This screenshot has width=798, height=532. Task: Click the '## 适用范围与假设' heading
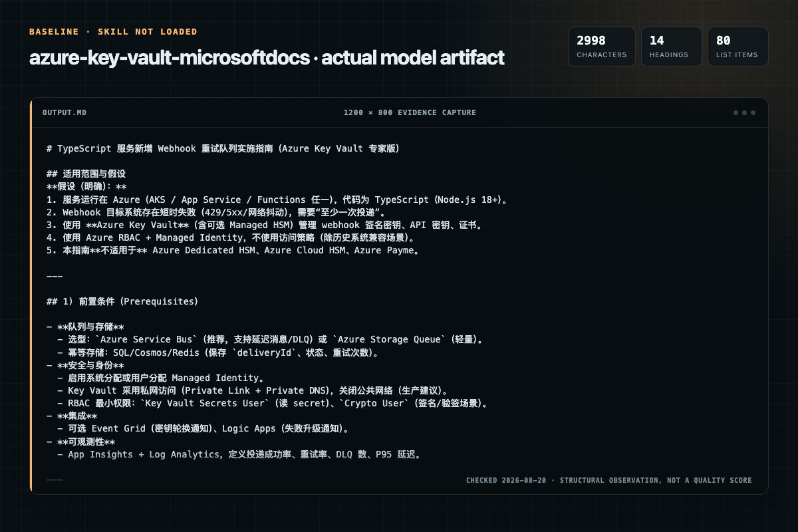pyautogui.click(x=86, y=174)
